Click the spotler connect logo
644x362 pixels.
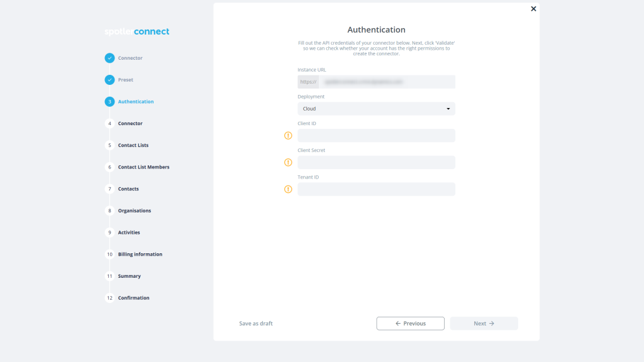[x=136, y=31]
